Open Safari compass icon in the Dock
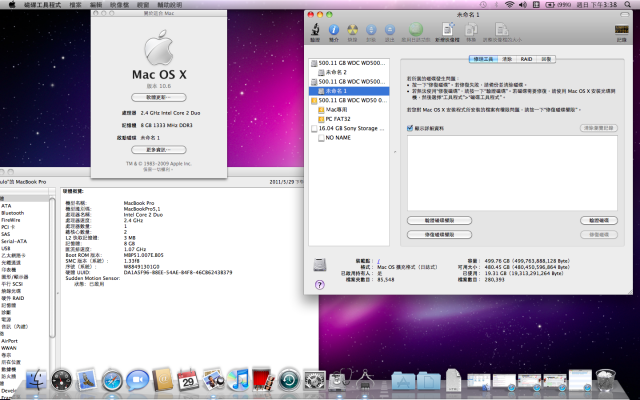 click(x=112, y=380)
